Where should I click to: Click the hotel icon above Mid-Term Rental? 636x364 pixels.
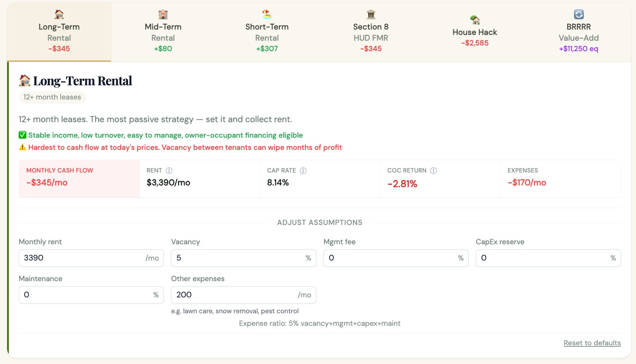(163, 14)
